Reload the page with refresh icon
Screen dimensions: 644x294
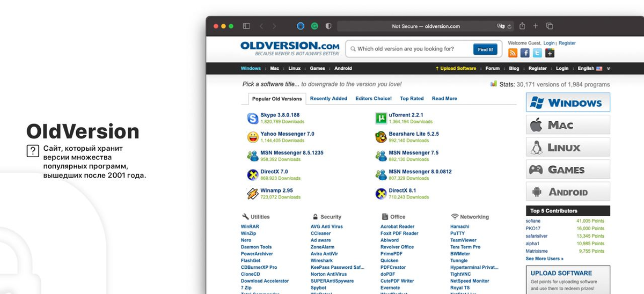click(509, 26)
